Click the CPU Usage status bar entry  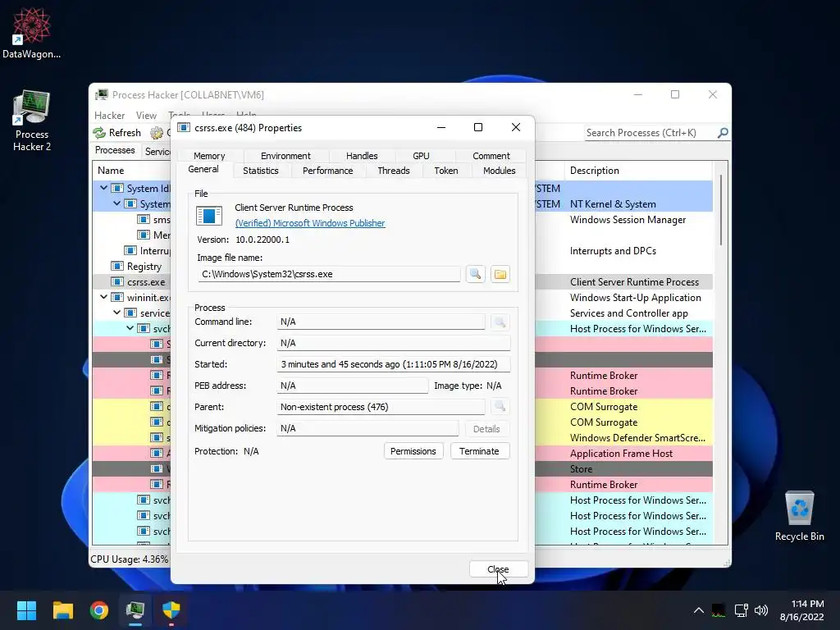(129, 559)
